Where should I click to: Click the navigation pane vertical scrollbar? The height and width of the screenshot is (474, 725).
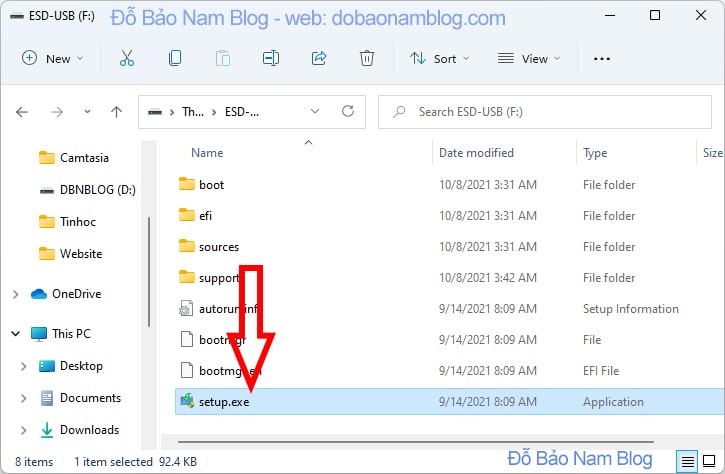pyautogui.click(x=149, y=272)
